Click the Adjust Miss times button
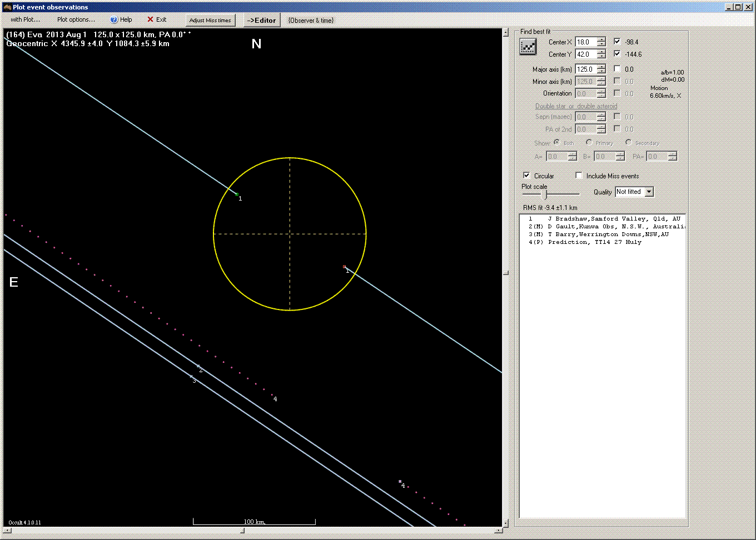The width and height of the screenshot is (756, 540). click(x=210, y=20)
